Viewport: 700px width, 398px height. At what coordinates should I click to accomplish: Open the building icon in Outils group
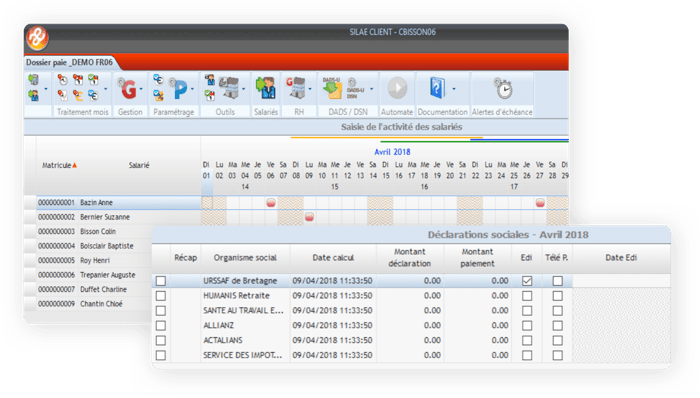pos(229,87)
